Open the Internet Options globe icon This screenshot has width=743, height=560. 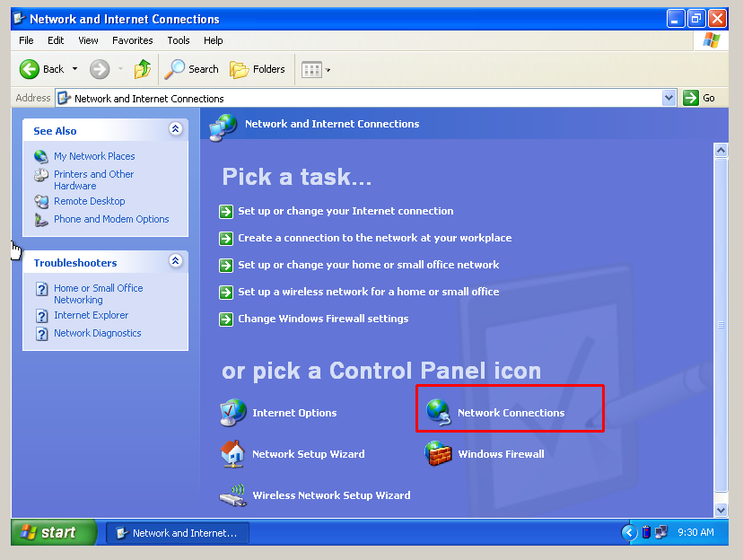233,413
